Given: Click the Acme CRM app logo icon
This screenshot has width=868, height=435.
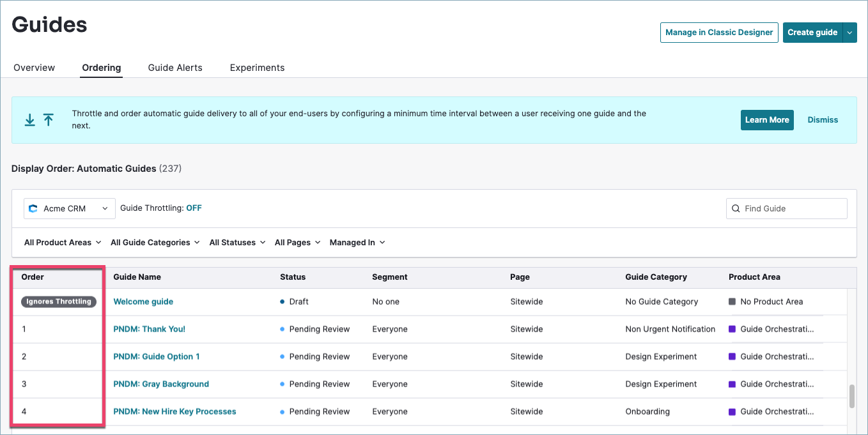Looking at the screenshot, I should (33, 208).
